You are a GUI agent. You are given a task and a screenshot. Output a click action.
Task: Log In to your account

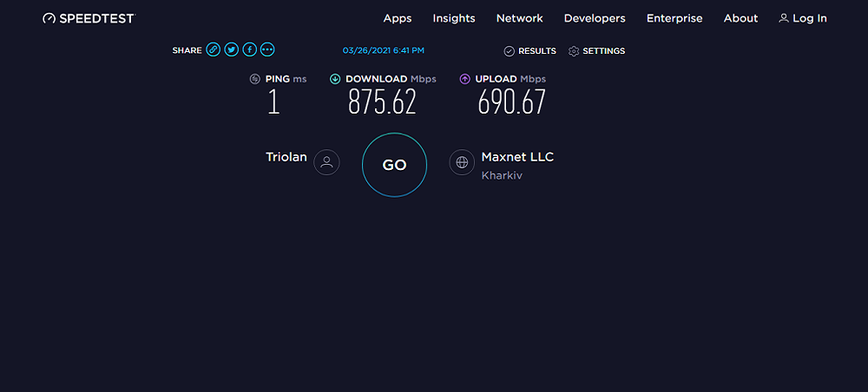click(x=803, y=18)
